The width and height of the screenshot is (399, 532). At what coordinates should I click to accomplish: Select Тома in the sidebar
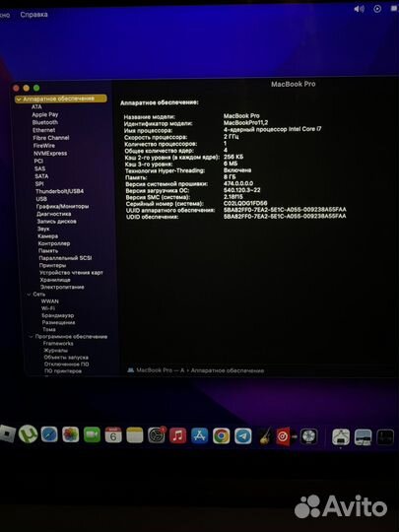pyautogui.click(x=49, y=330)
